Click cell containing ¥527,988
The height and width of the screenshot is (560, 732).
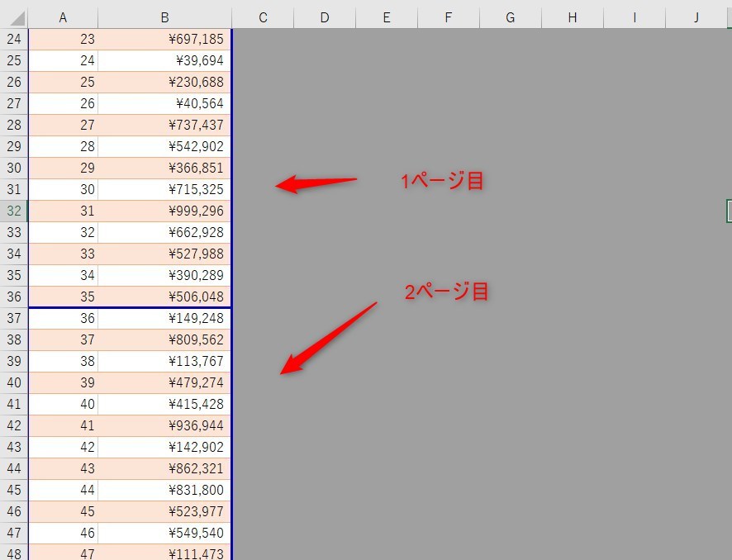click(x=164, y=254)
